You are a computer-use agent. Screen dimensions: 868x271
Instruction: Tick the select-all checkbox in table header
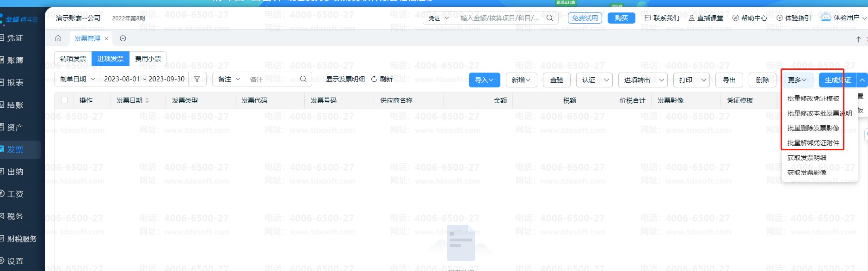64,100
